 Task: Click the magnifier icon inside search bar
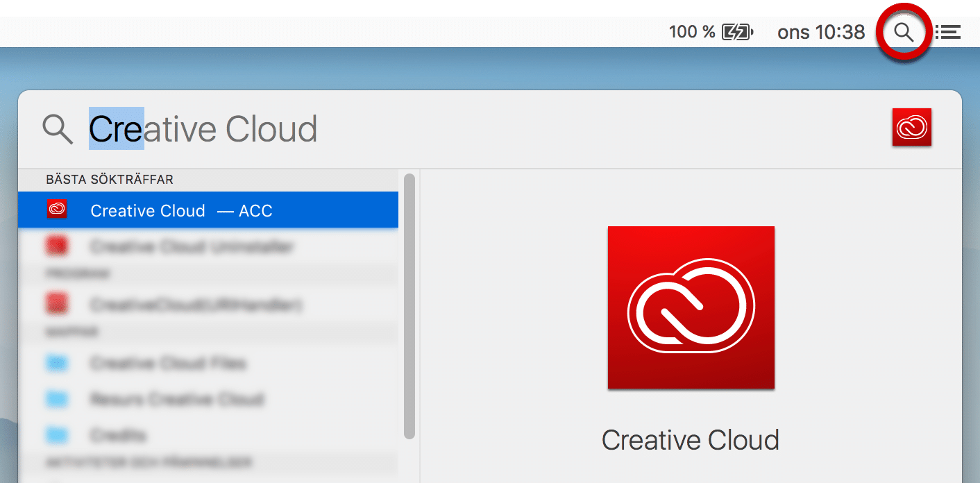tap(58, 130)
